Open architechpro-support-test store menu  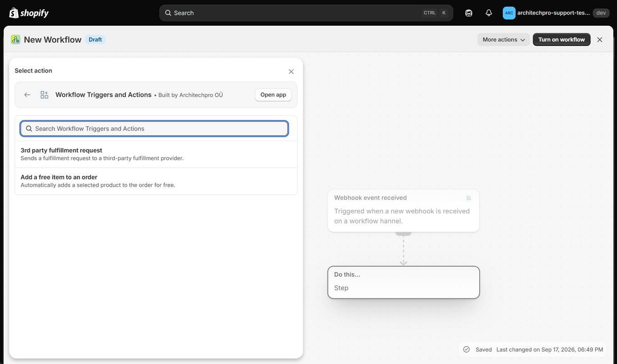pyautogui.click(x=556, y=13)
